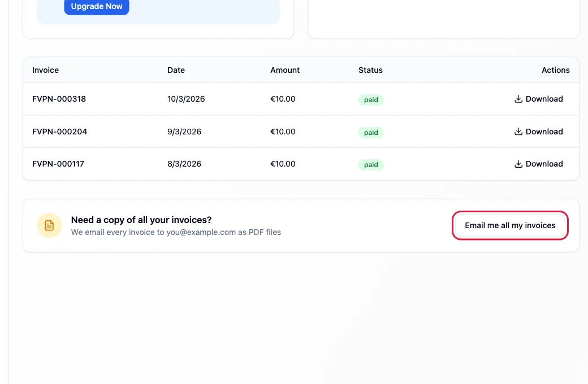The height and width of the screenshot is (384, 588).
Task: Click download icon for FVPN-000318
Action: point(518,99)
